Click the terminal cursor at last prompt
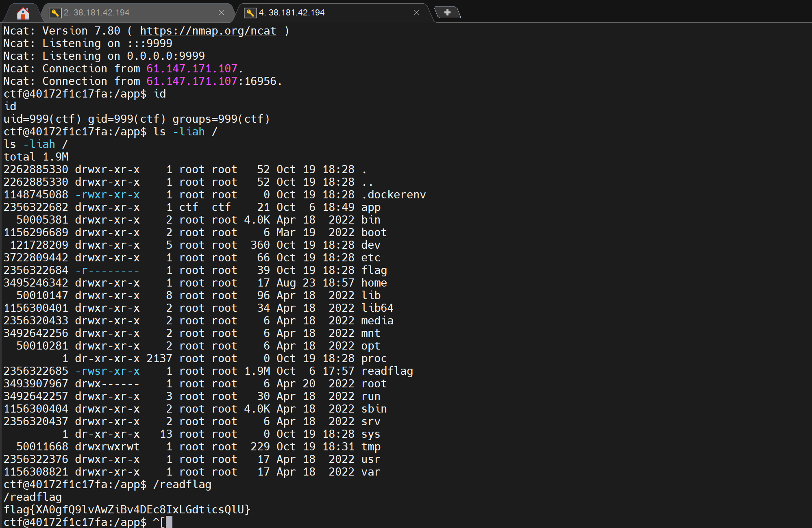812x528 pixels. point(169,522)
